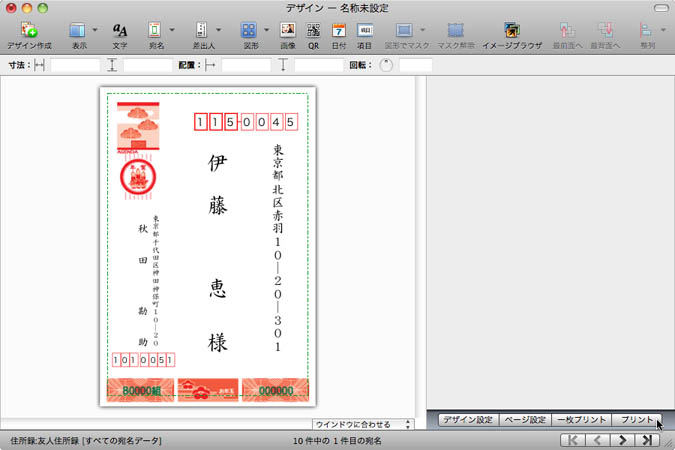Click the 一枚プリント button

pos(581,421)
